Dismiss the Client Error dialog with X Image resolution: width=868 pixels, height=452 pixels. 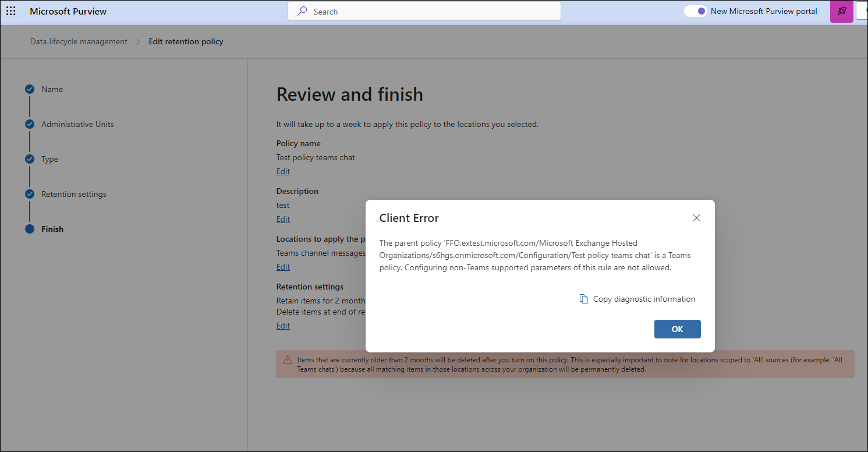(696, 217)
